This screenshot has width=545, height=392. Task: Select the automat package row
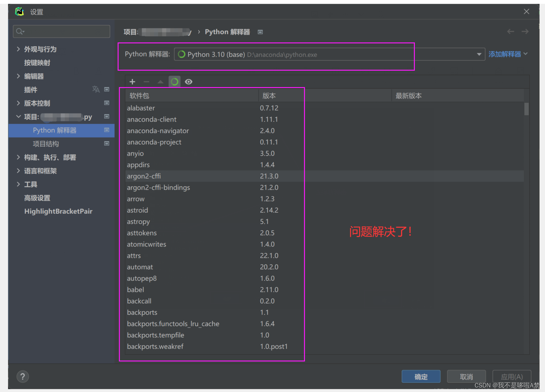(325, 267)
